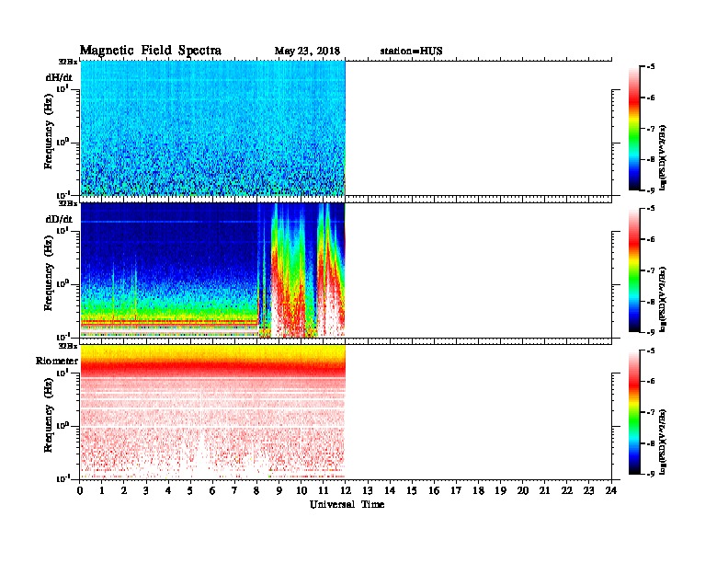The image size is (728, 563).
Task: Click the 'Universal Time' axis title
Action: [347, 504]
